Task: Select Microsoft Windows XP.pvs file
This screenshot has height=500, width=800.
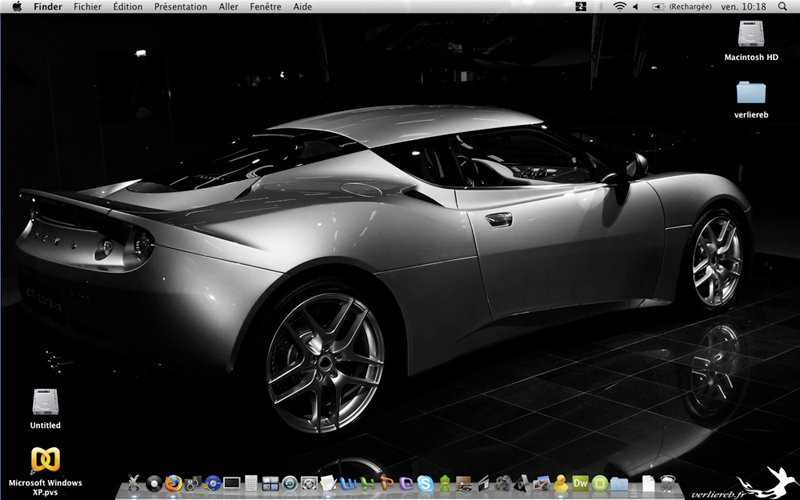Action: (x=45, y=471)
